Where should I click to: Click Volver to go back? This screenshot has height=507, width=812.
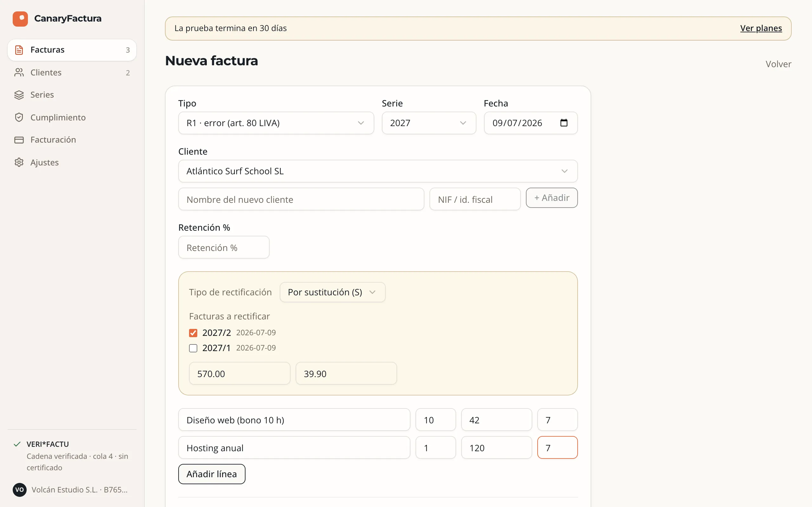coord(778,64)
